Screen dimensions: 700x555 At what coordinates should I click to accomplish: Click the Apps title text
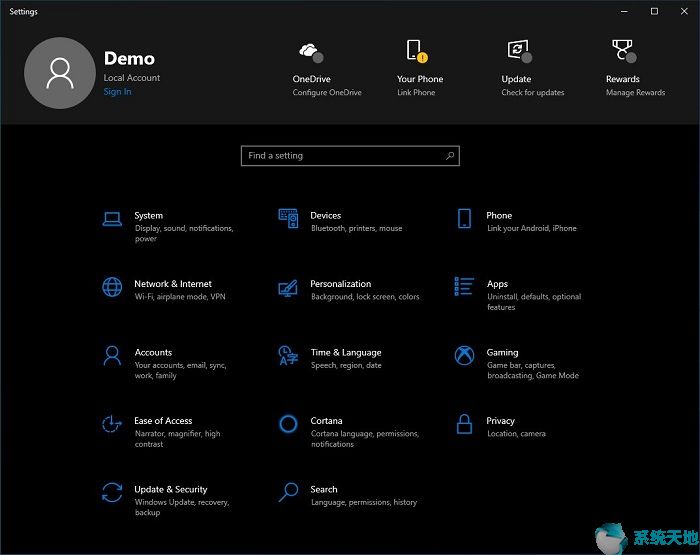[x=497, y=284]
